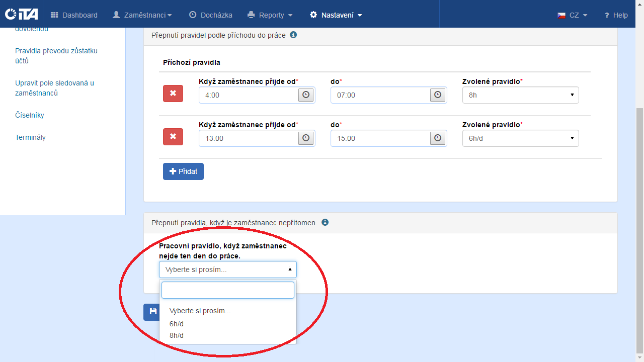Image resolution: width=644 pixels, height=362 pixels.
Task: Expand the 6h/d rule dropdown
Action: tap(520, 138)
